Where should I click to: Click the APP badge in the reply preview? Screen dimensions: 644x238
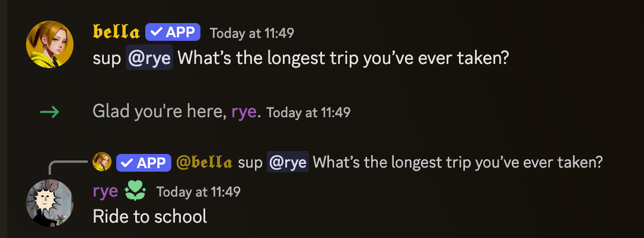(144, 162)
